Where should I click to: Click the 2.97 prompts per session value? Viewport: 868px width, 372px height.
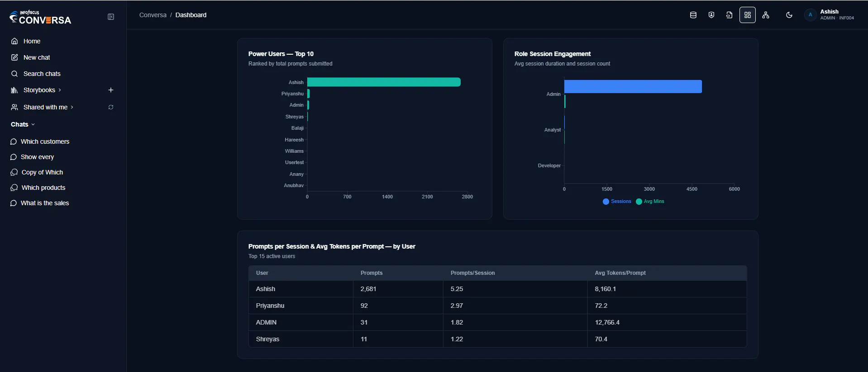point(457,306)
